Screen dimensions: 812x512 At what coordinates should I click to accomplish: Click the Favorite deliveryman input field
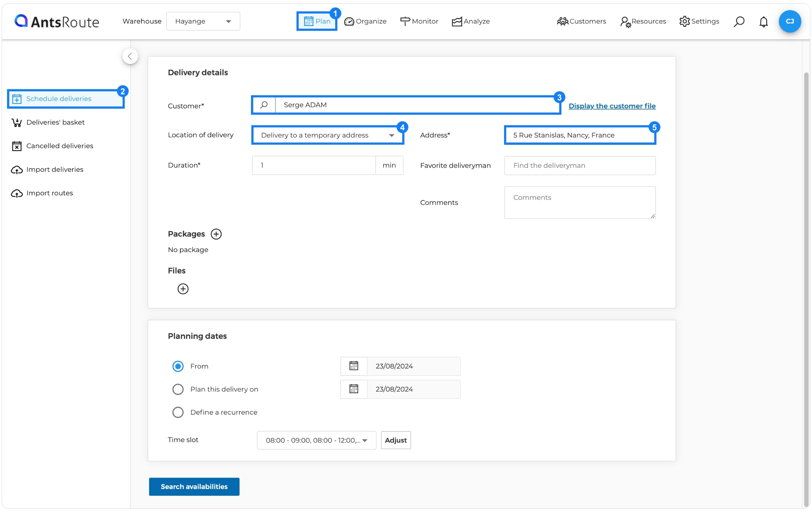(x=579, y=165)
